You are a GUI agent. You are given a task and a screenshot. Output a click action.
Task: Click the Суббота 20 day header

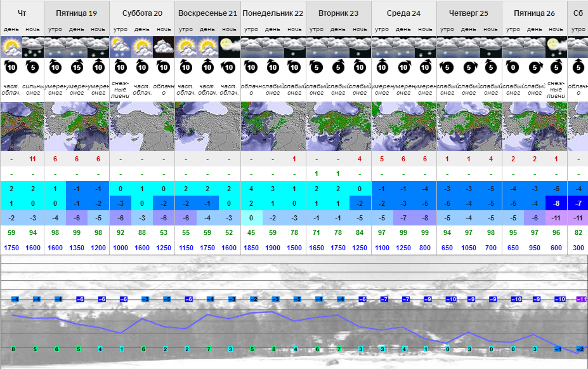pyautogui.click(x=142, y=13)
